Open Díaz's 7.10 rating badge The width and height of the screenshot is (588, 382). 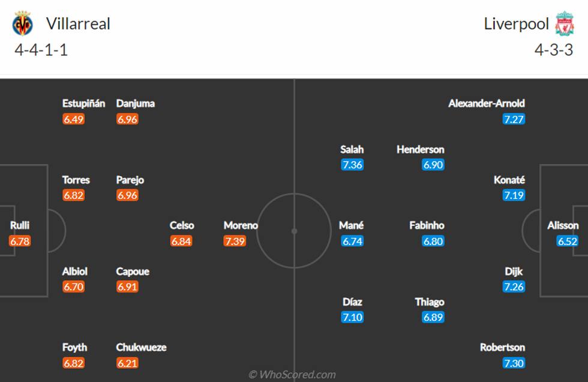tap(352, 318)
